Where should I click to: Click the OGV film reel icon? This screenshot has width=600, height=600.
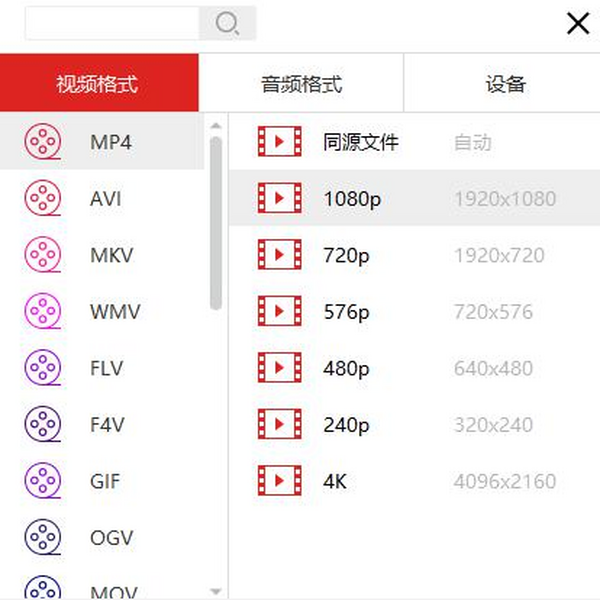[43, 536]
